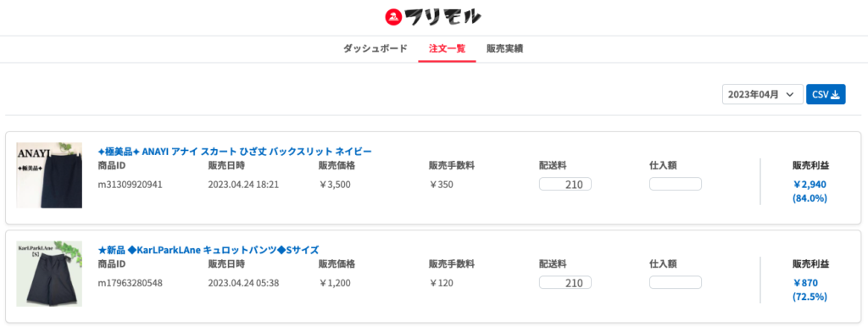
Task: Select the 注文一覧 tab
Action: pos(447,48)
